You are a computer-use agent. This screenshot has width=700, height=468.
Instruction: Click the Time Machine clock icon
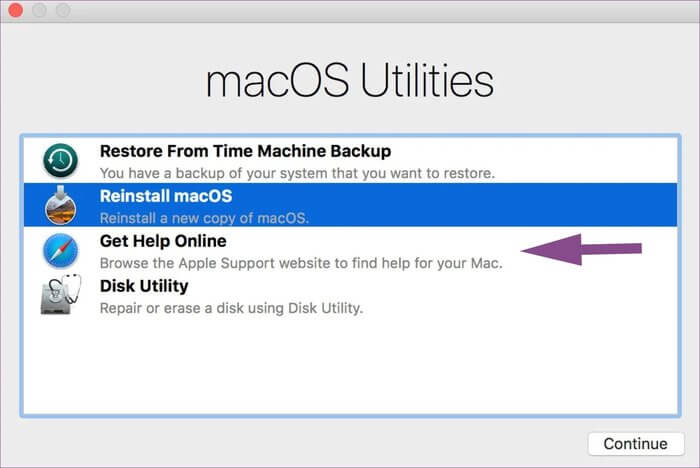(x=60, y=160)
